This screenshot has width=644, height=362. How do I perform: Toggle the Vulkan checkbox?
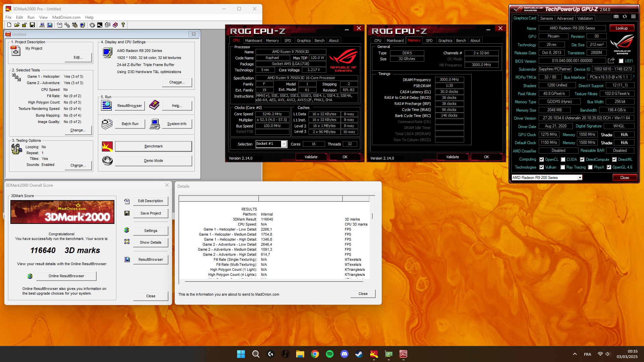click(x=541, y=167)
